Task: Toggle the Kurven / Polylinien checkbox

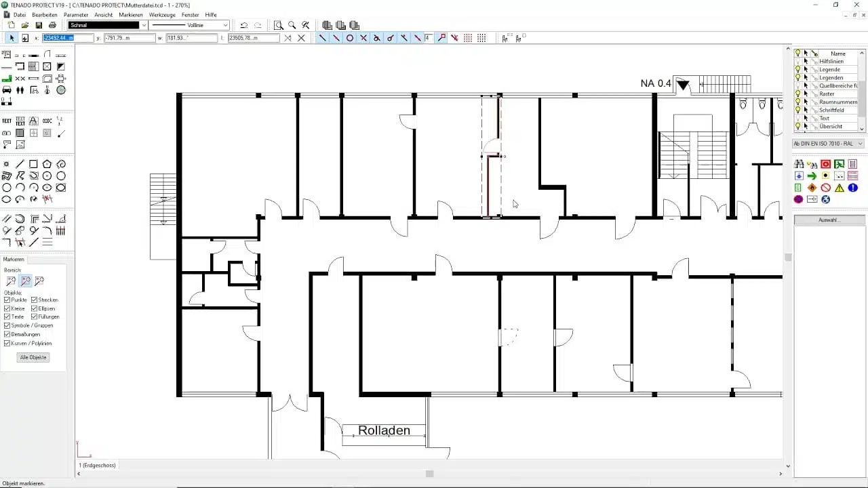Action: (x=7, y=343)
